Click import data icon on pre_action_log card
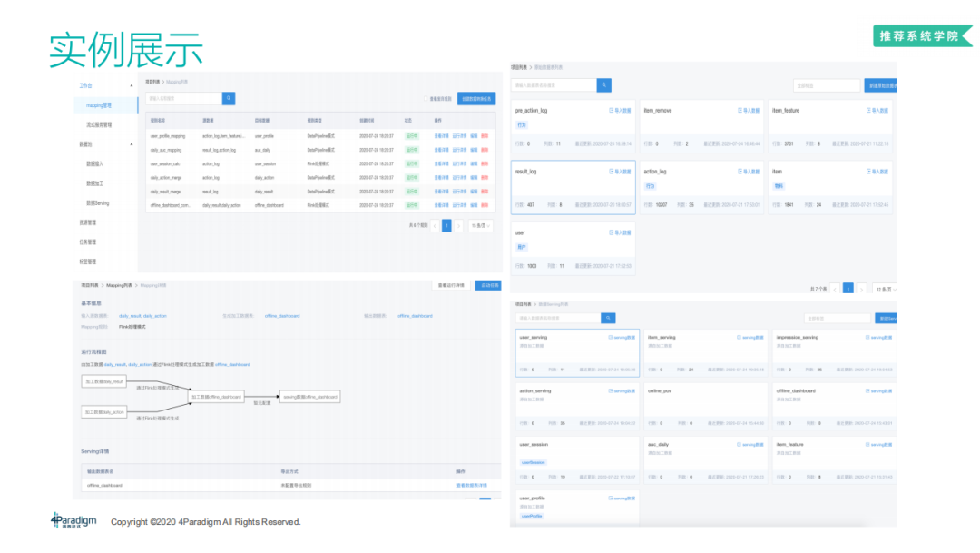Screen dimensions: 980x553 tap(611, 110)
